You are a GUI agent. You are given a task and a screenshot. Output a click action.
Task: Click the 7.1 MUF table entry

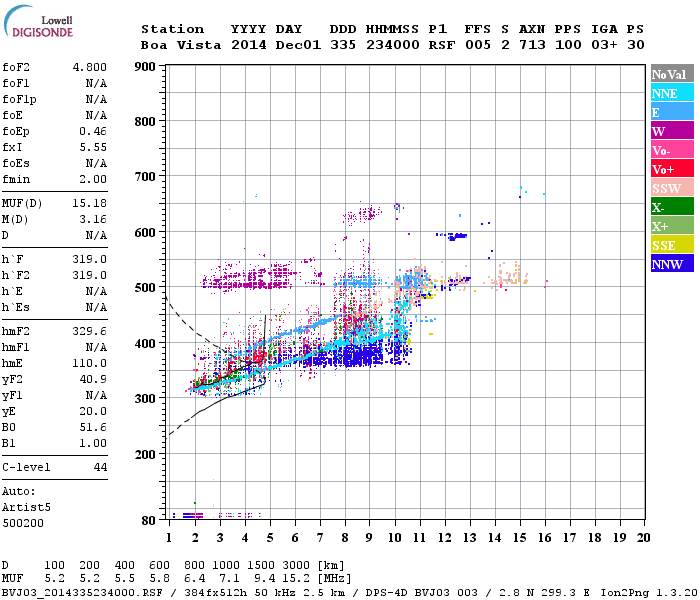229,579
